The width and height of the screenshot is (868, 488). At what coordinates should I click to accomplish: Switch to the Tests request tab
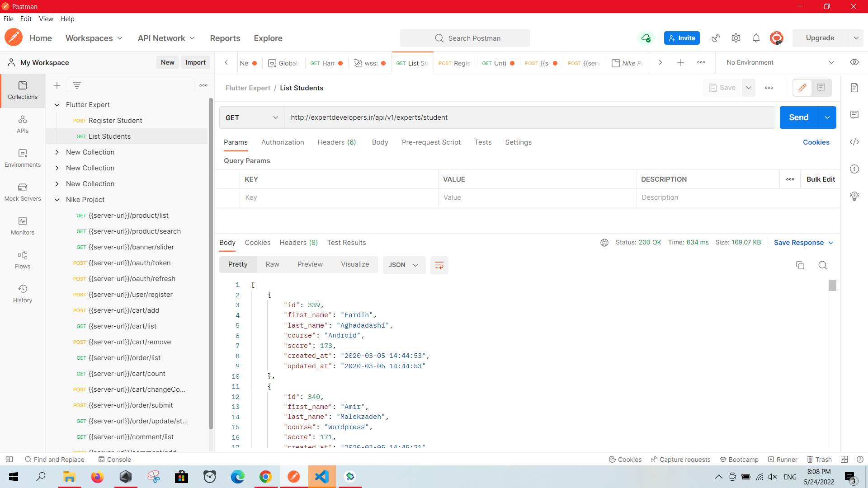tap(483, 142)
